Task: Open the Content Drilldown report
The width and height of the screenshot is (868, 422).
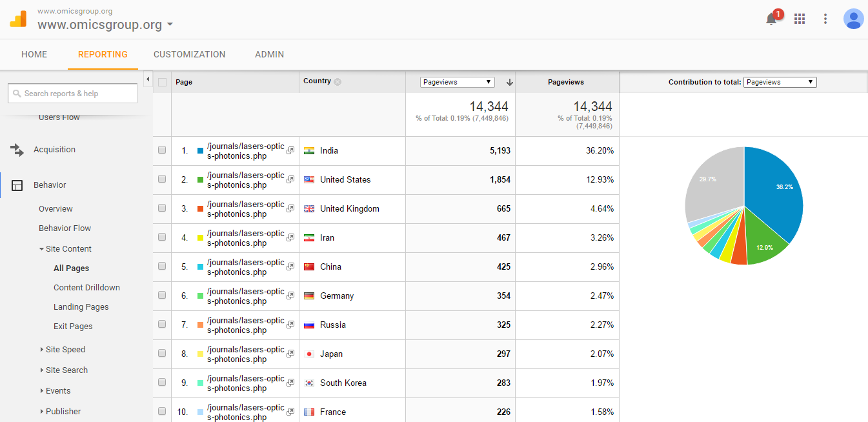Action: pyautogui.click(x=86, y=288)
